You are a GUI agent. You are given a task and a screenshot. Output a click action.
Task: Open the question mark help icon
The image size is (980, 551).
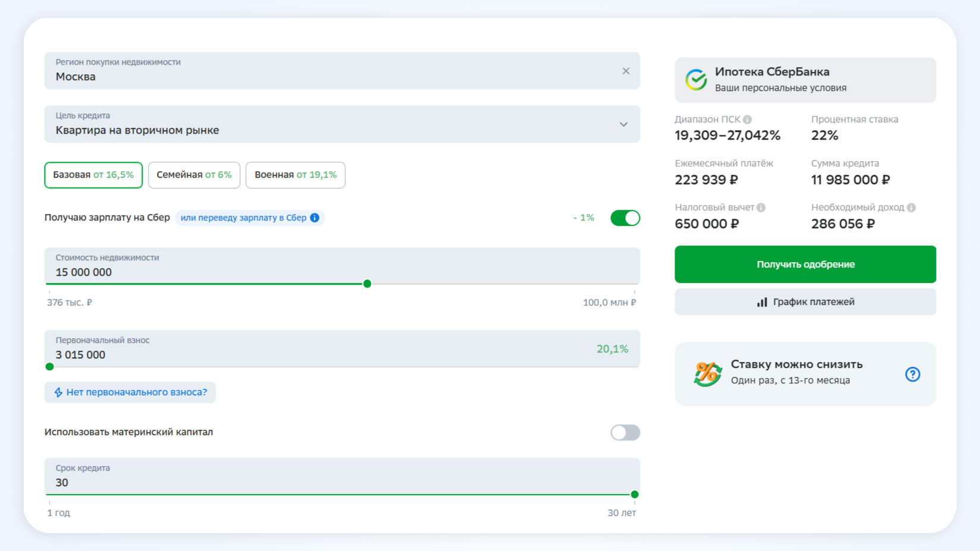coord(912,374)
